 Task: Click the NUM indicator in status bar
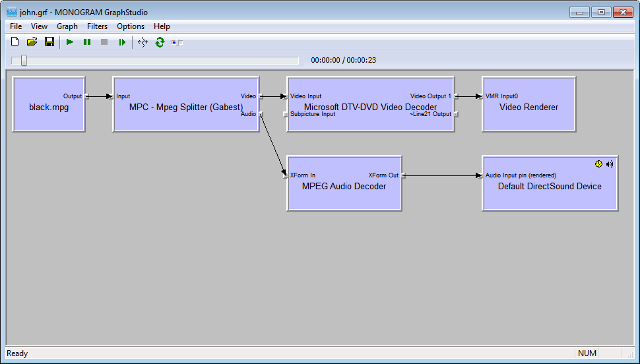(x=587, y=353)
